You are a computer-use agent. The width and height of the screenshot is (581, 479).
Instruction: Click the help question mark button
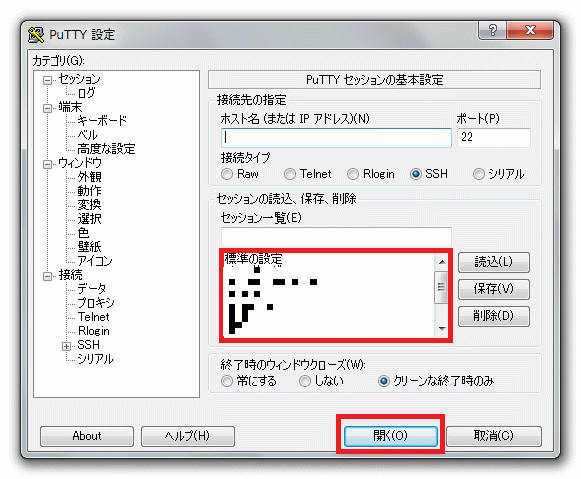coord(493,30)
